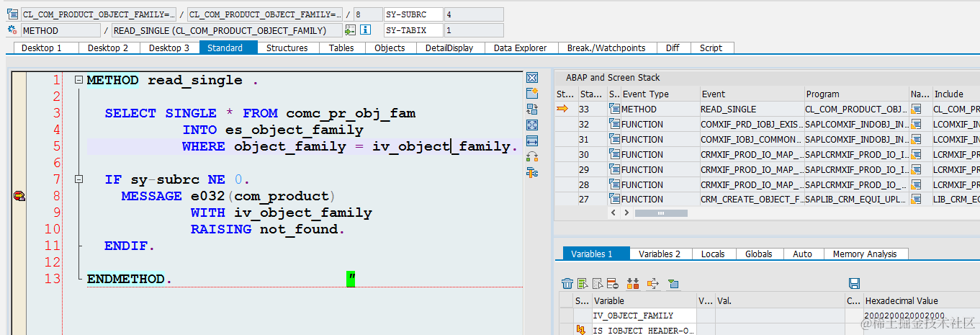Click line number 10 in the code editor
Viewport: 980px width, 335px height.
(53, 229)
